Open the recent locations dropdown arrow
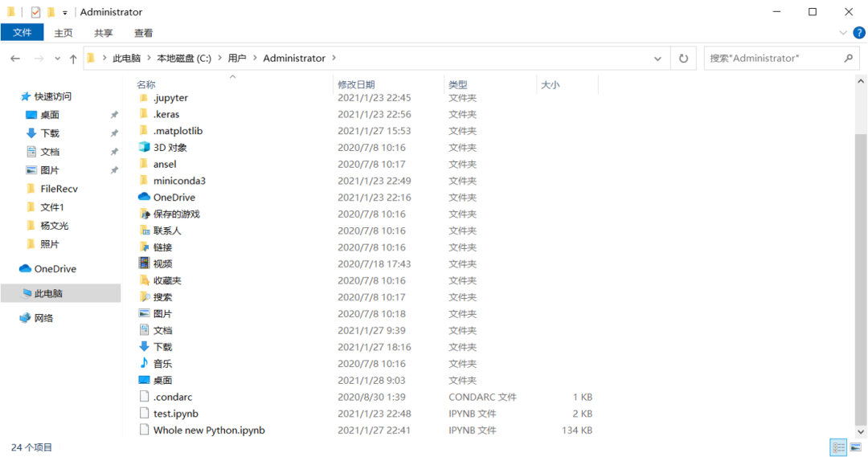This screenshot has width=868, height=457. pyautogui.click(x=58, y=59)
